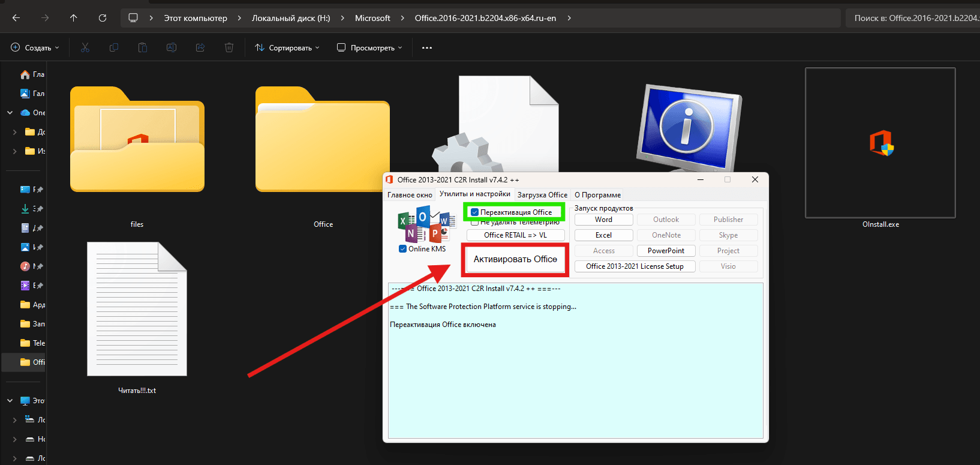Open the Сортировать dropdown
Image resolution: width=980 pixels, height=465 pixels.
click(x=287, y=47)
